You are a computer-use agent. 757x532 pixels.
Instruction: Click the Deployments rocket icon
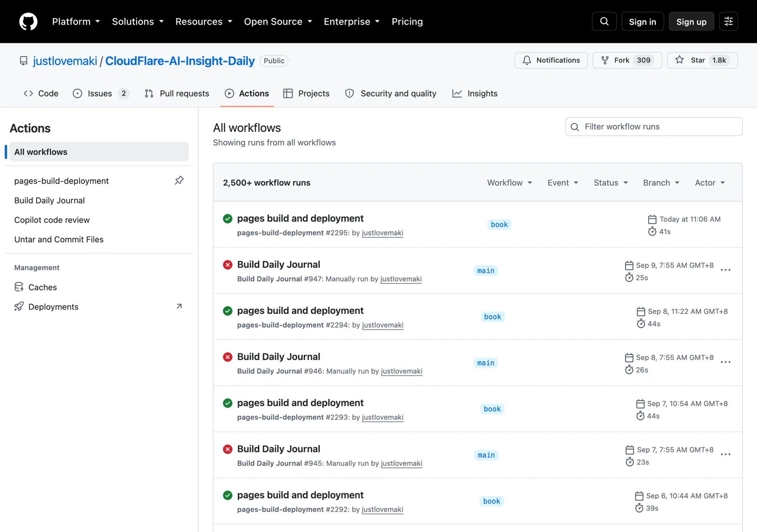click(x=19, y=306)
